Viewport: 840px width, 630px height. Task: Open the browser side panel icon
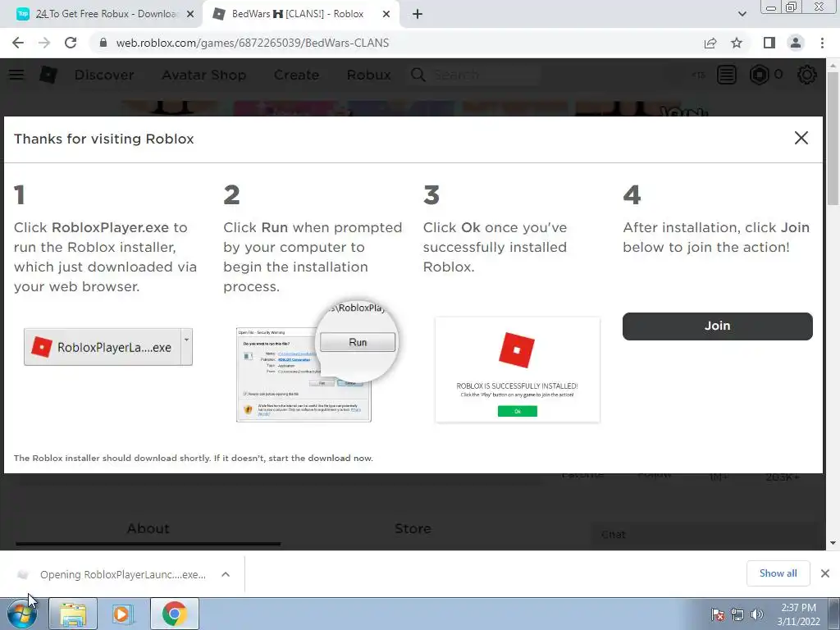[x=769, y=43]
